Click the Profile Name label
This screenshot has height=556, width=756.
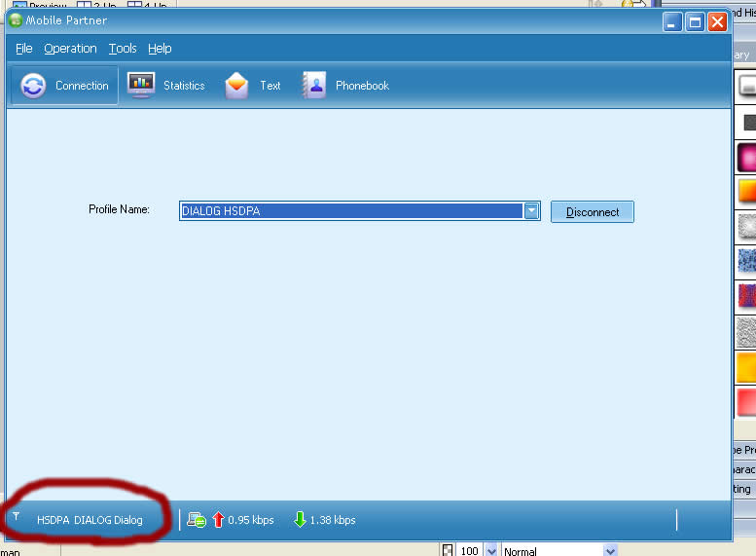click(119, 209)
